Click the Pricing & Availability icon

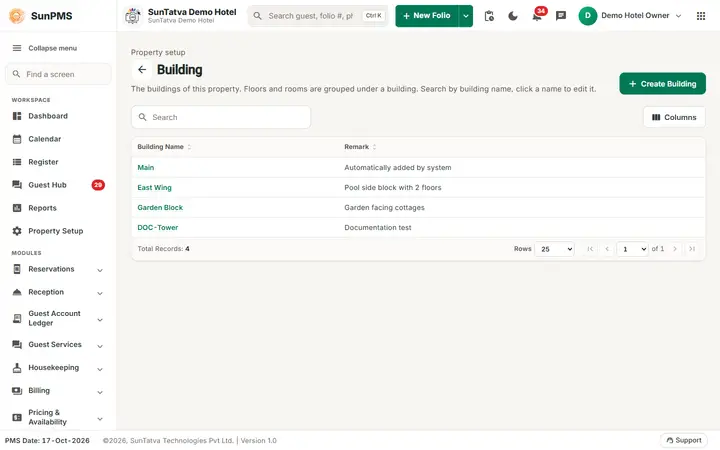point(17,417)
